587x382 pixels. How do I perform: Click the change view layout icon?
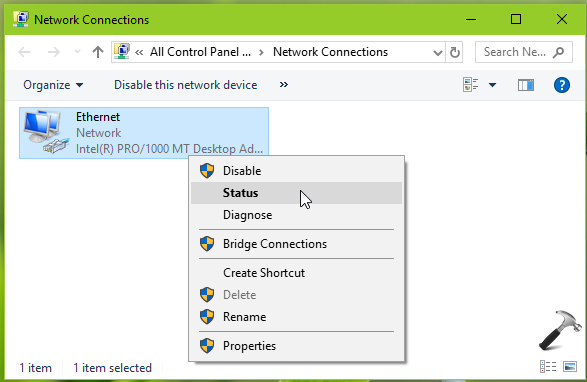(471, 85)
